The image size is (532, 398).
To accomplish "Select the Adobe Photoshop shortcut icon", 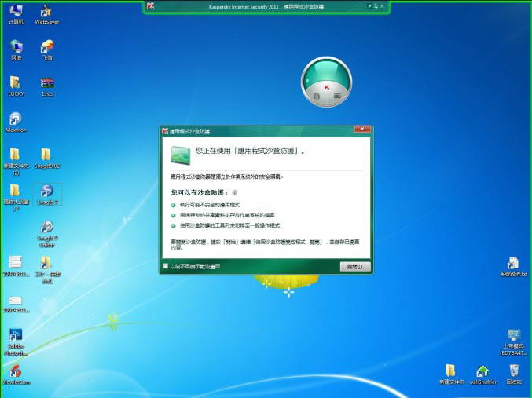I will pyautogui.click(x=16, y=341).
